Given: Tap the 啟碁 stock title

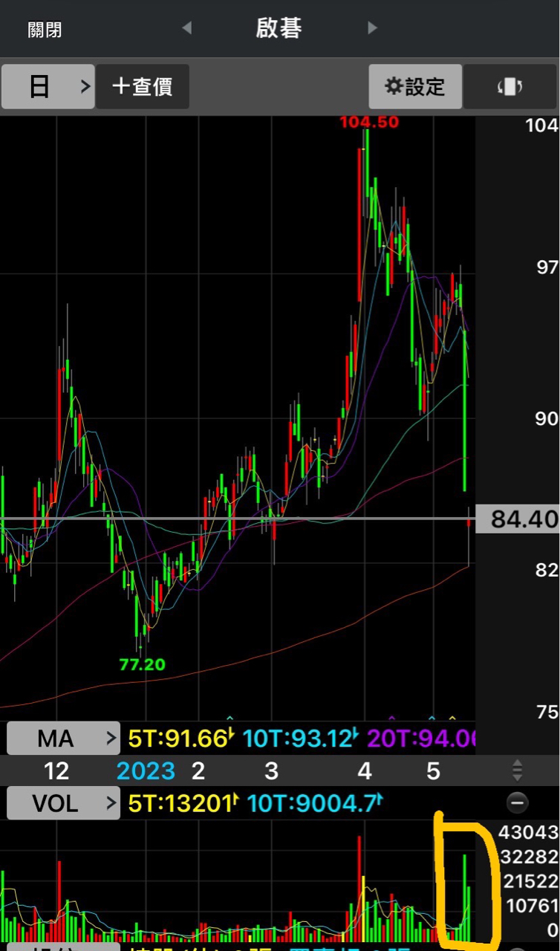Looking at the screenshot, I should click(x=279, y=28).
